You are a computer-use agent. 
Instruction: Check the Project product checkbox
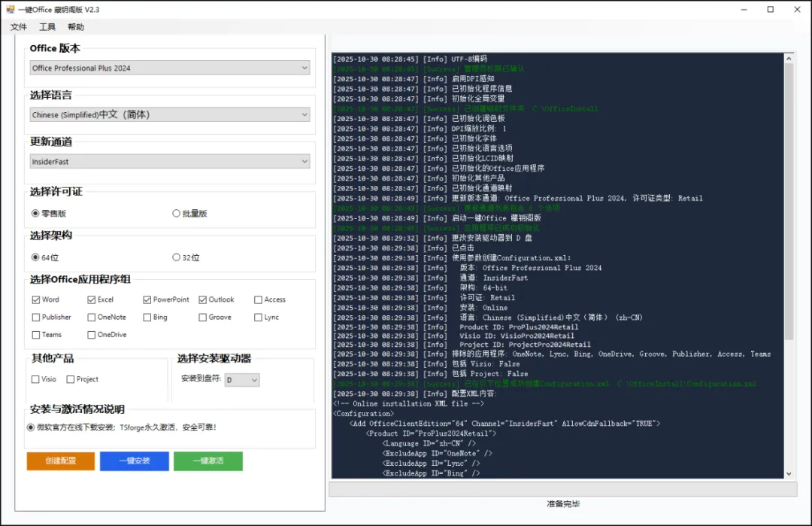pyautogui.click(x=71, y=379)
